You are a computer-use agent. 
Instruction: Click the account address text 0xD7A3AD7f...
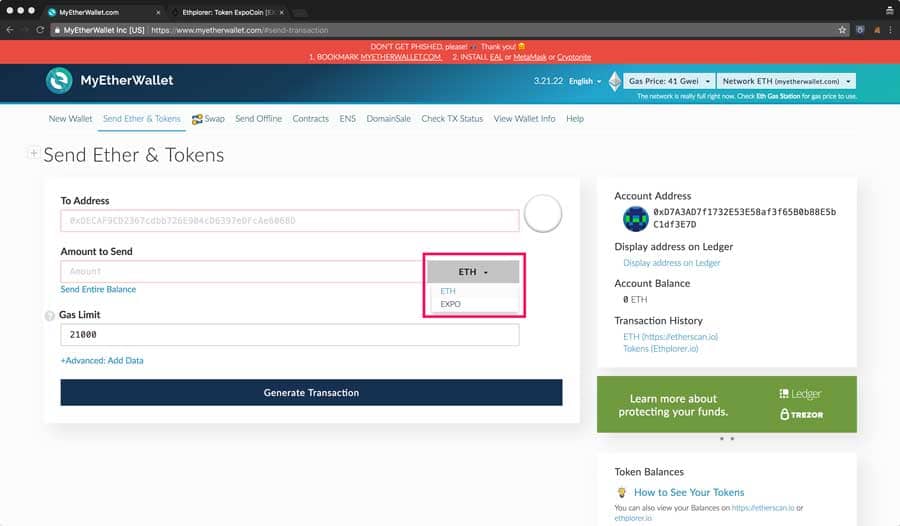click(x=744, y=218)
